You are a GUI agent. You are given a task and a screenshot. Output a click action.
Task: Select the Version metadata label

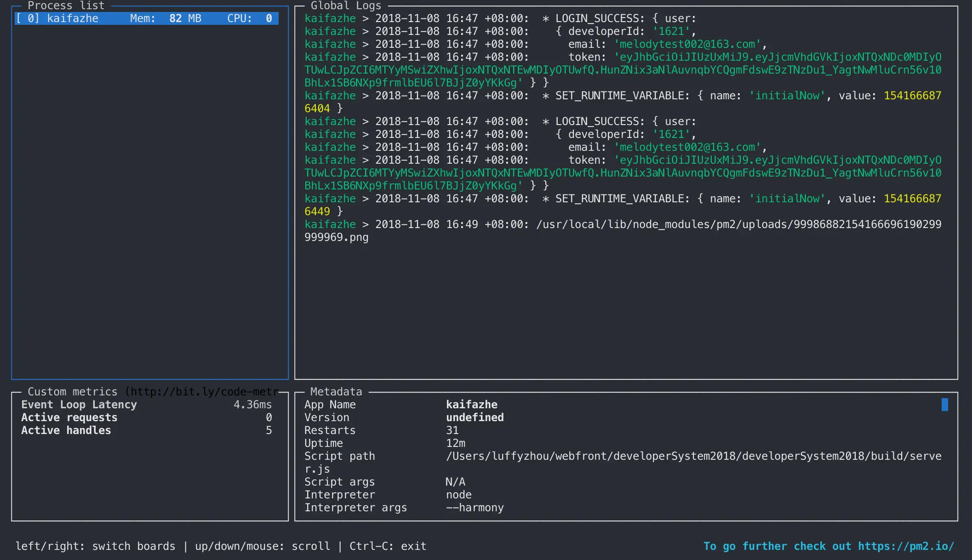click(327, 417)
